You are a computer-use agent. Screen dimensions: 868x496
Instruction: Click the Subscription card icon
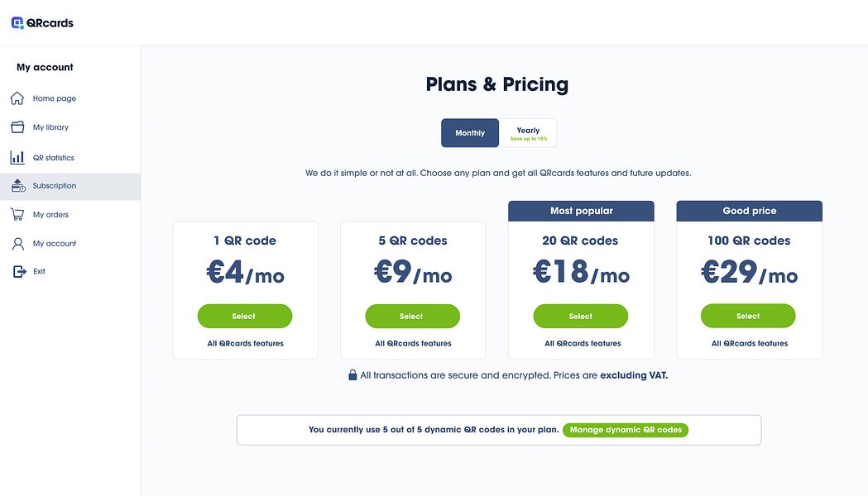click(18, 186)
